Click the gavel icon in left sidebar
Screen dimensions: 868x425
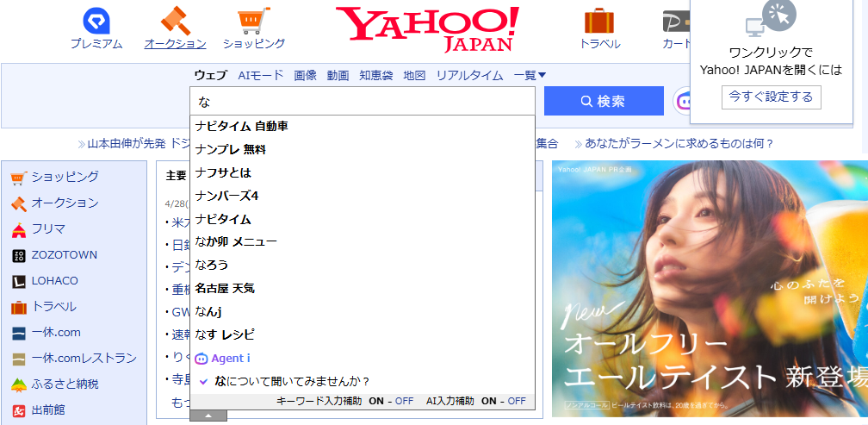(x=19, y=203)
